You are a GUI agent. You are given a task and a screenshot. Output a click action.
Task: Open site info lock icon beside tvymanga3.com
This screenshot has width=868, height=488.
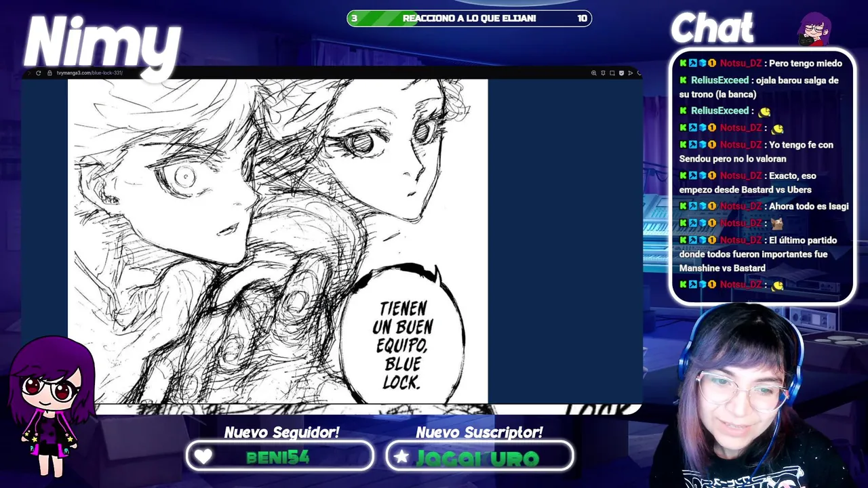50,73
